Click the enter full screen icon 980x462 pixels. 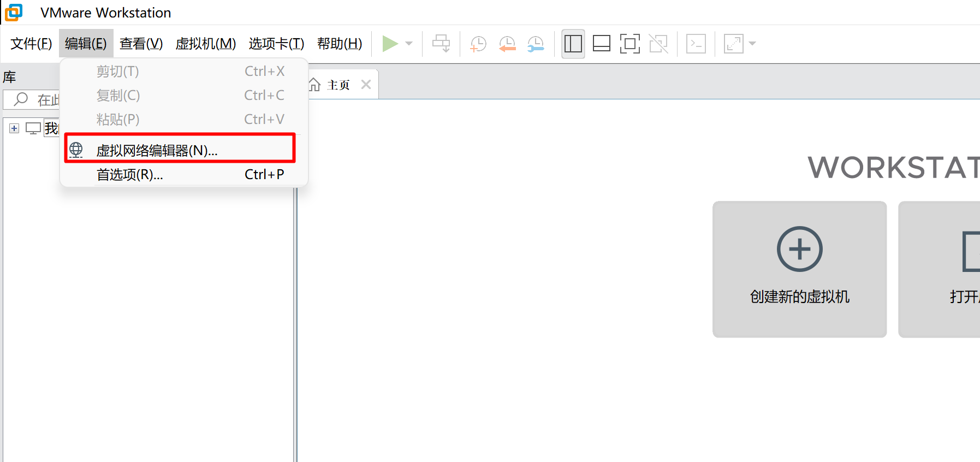pos(630,44)
